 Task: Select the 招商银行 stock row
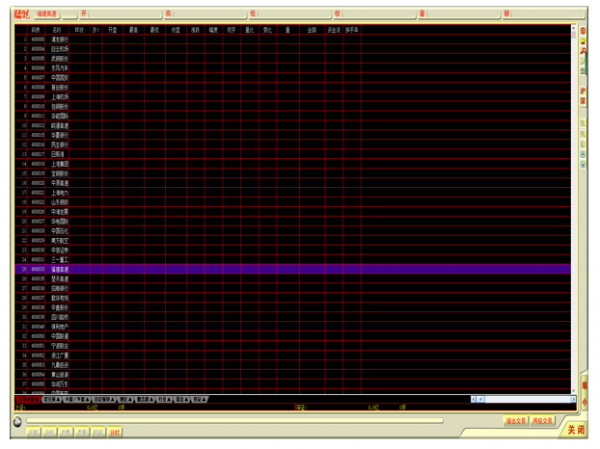293,288
